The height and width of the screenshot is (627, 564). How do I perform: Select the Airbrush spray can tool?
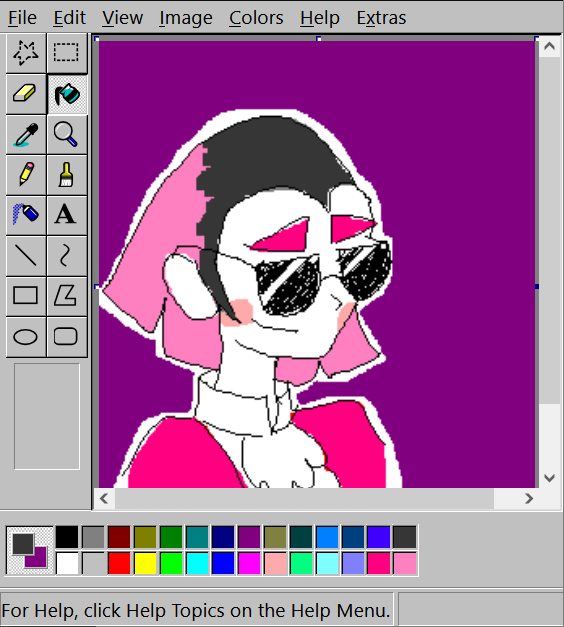[26, 215]
